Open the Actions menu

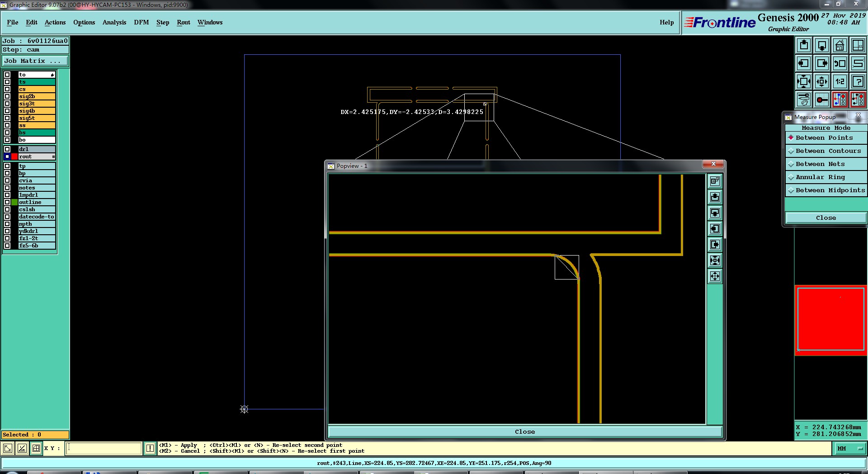(55, 22)
